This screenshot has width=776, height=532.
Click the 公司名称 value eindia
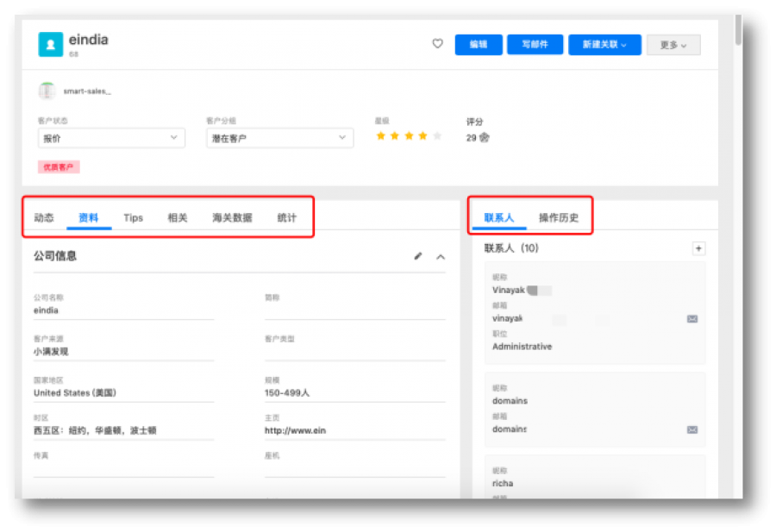(46, 310)
